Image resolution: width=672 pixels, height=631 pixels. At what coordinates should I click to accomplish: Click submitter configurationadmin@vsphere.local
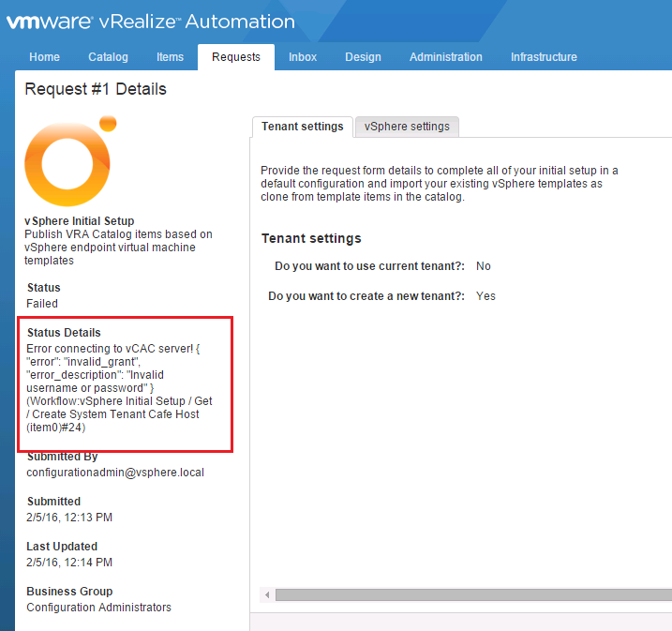point(115,473)
